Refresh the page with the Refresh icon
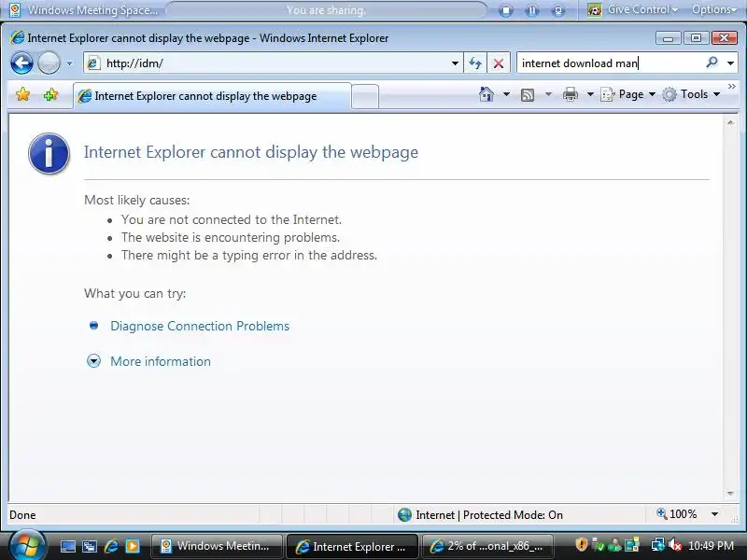This screenshot has width=747, height=560. coord(475,63)
